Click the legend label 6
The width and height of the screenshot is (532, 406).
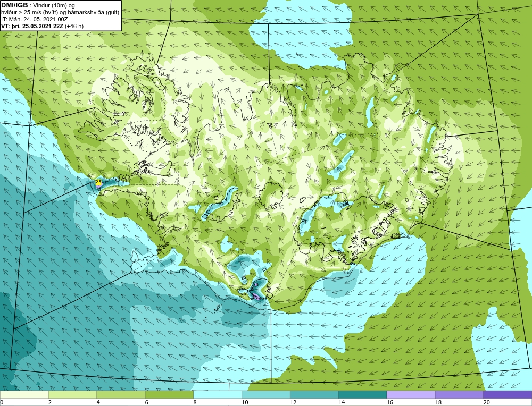(x=147, y=403)
